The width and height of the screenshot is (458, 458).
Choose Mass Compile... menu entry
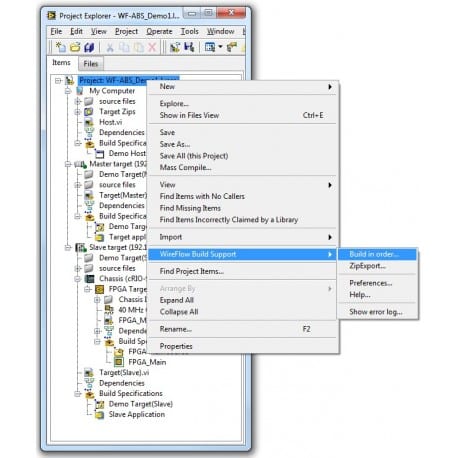242,168
